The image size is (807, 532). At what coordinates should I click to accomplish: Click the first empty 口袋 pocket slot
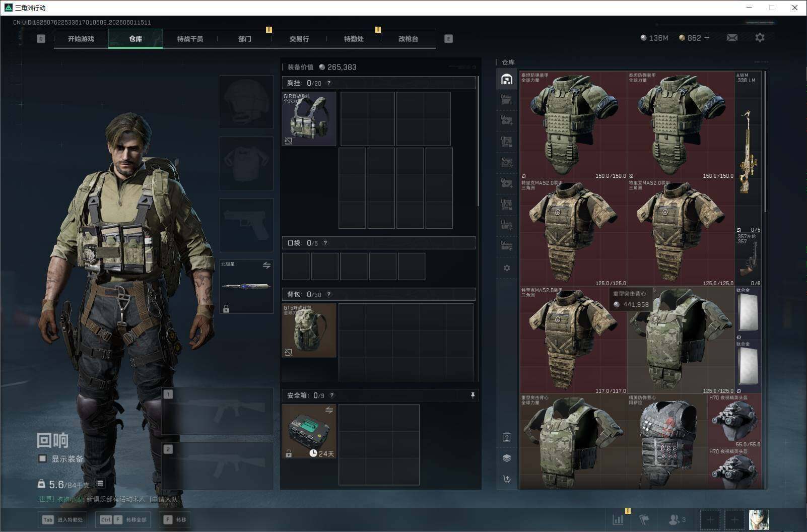[x=296, y=267]
